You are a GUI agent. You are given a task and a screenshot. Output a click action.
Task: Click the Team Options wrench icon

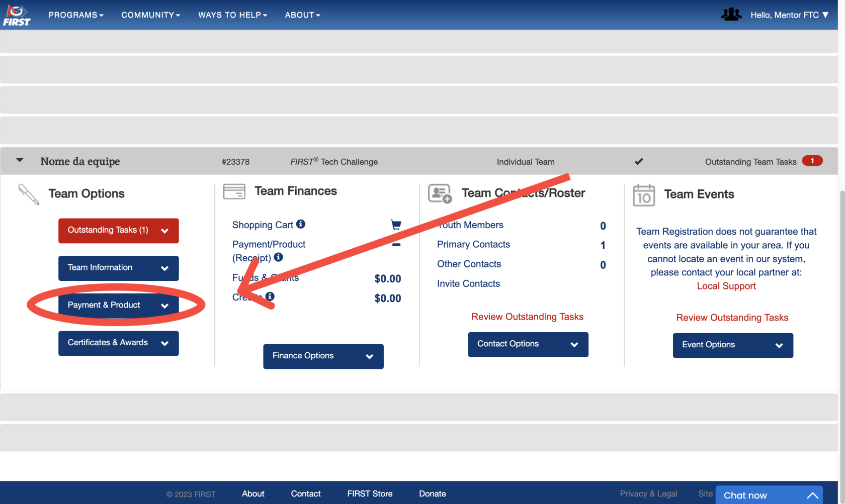point(29,194)
